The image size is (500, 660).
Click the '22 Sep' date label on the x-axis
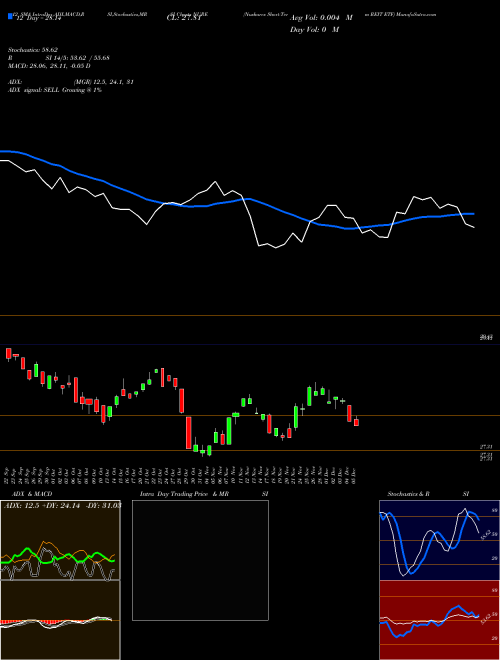coord(8,475)
